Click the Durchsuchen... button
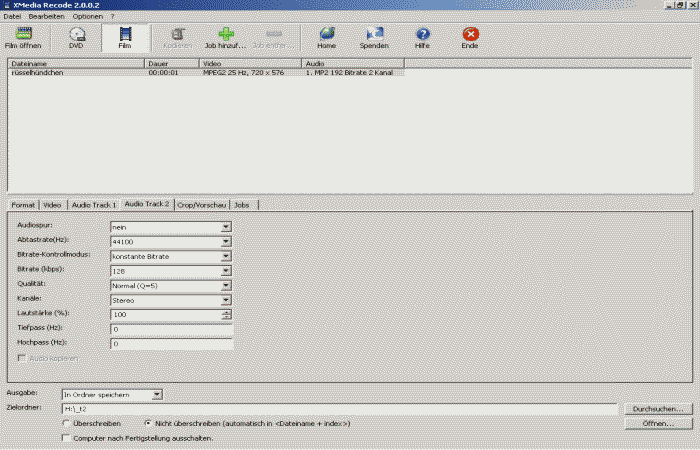The width and height of the screenshot is (700, 450). [x=657, y=409]
